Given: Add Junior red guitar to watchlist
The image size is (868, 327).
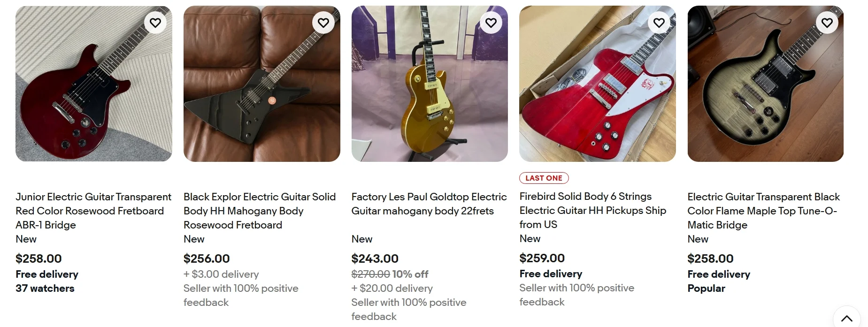Looking at the screenshot, I should click(155, 23).
